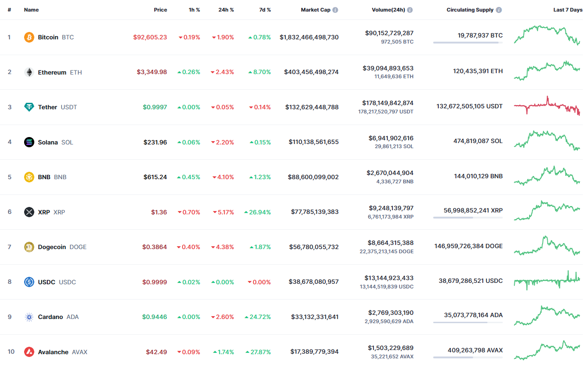The width and height of the screenshot is (588, 369).
Task: Click Solana volume $6,941,902,616
Action: click(x=391, y=138)
